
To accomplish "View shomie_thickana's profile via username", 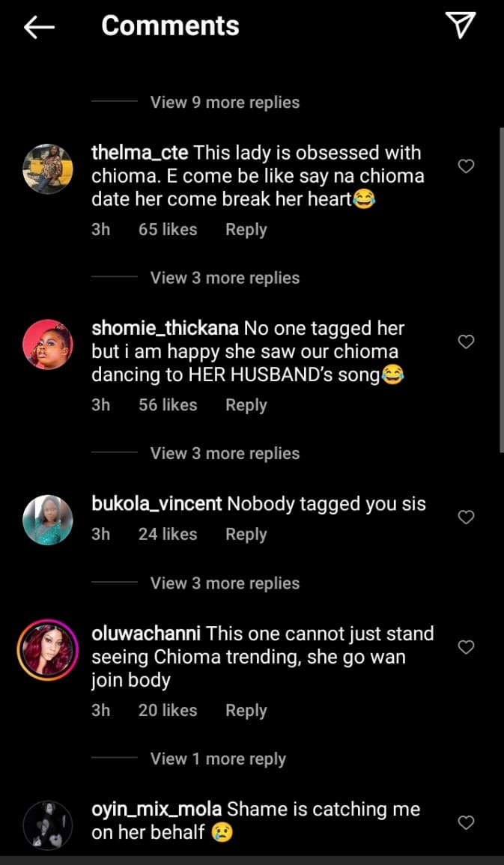I will coord(165,329).
